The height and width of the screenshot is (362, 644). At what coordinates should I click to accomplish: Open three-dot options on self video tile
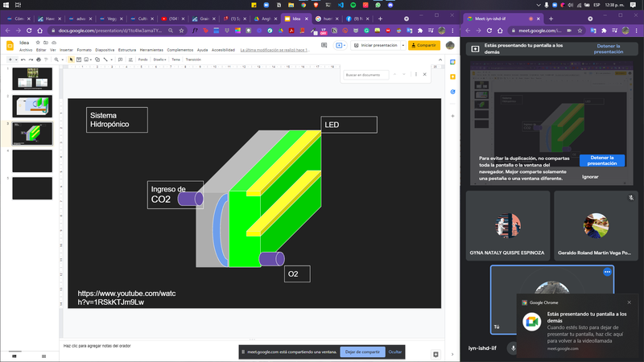(608, 272)
